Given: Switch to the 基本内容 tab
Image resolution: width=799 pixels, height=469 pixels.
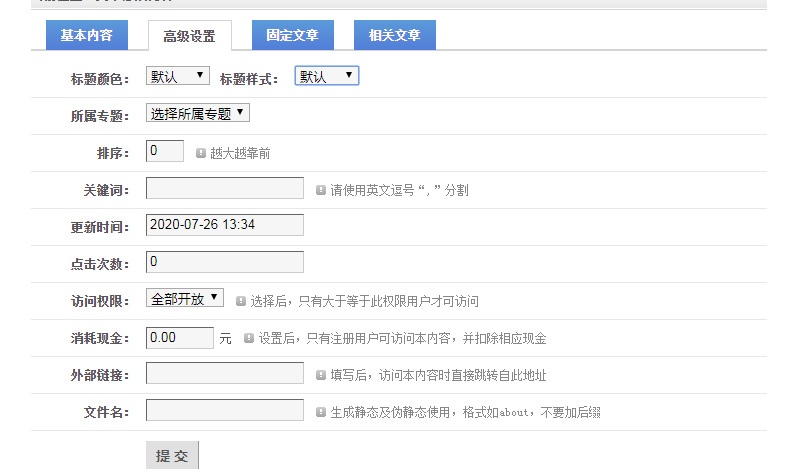Looking at the screenshot, I should tap(86, 35).
